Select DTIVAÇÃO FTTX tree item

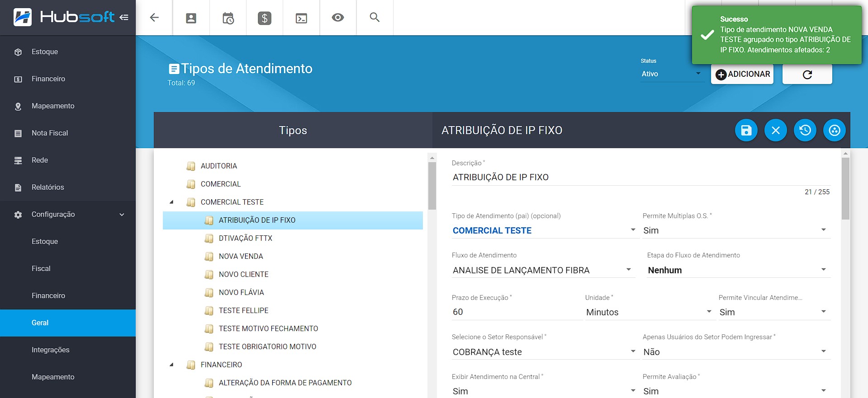coord(246,238)
